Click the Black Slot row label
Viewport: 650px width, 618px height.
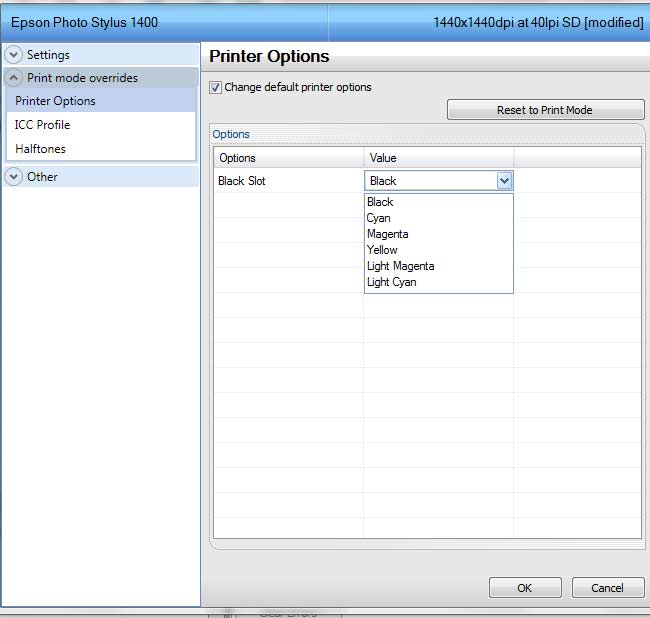(x=242, y=181)
